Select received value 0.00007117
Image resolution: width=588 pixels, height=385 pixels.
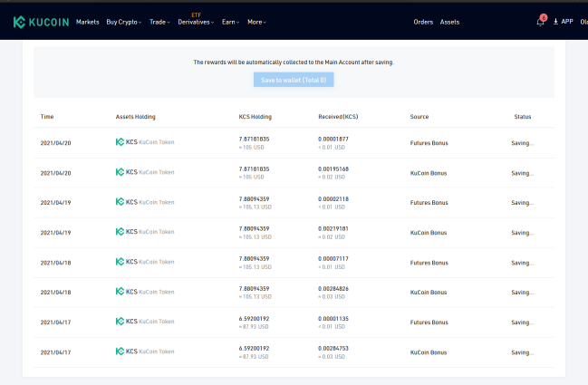[x=333, y=259]
